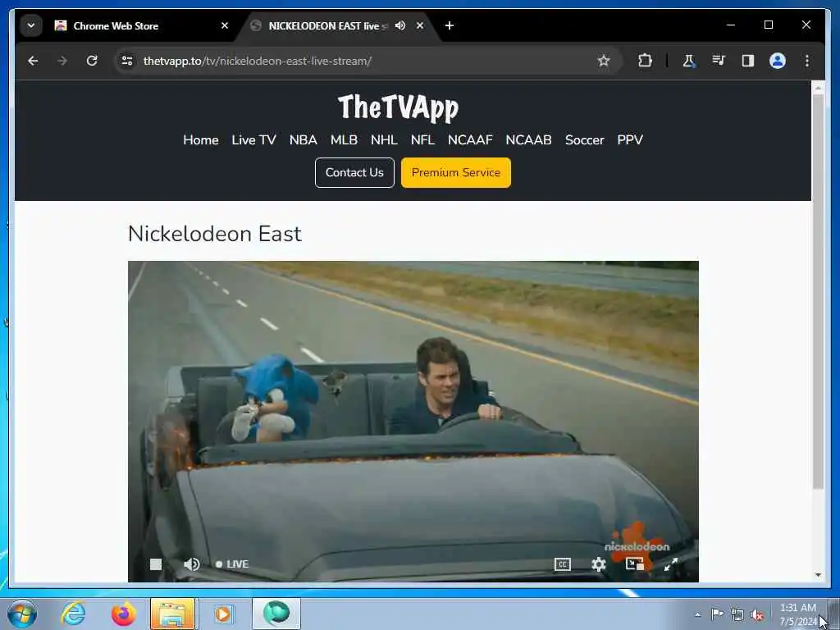Go to the NHL section

(x=384, y=139)
